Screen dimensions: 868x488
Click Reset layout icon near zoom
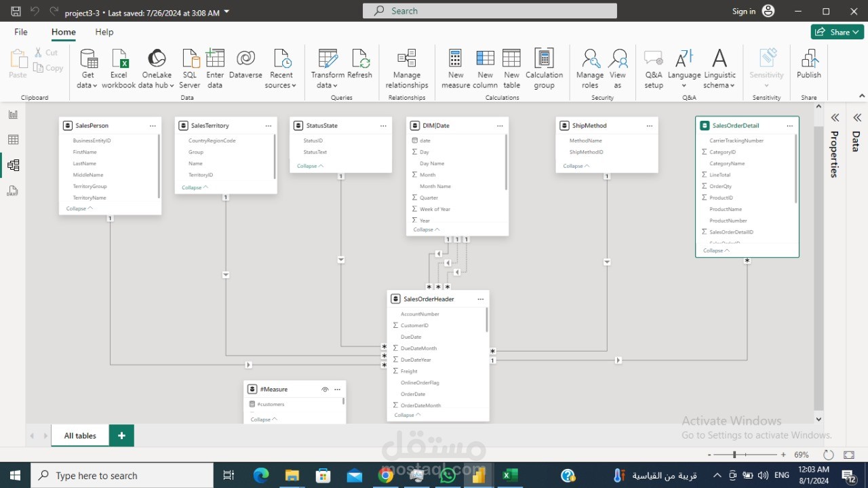[x=828, y=455]
